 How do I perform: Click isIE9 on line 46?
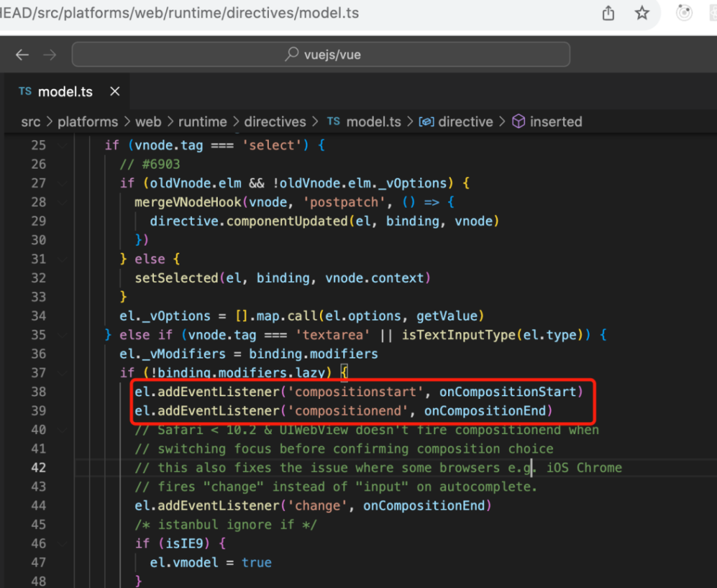pyautogui.click(x=184, y=544)
